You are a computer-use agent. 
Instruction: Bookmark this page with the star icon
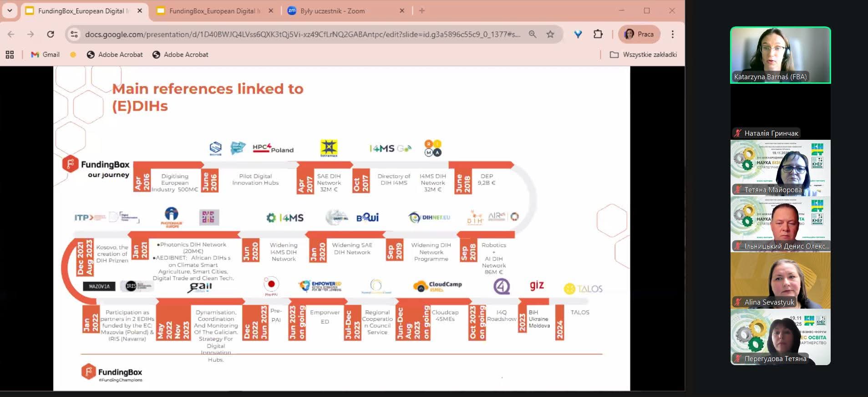(550, 34)
